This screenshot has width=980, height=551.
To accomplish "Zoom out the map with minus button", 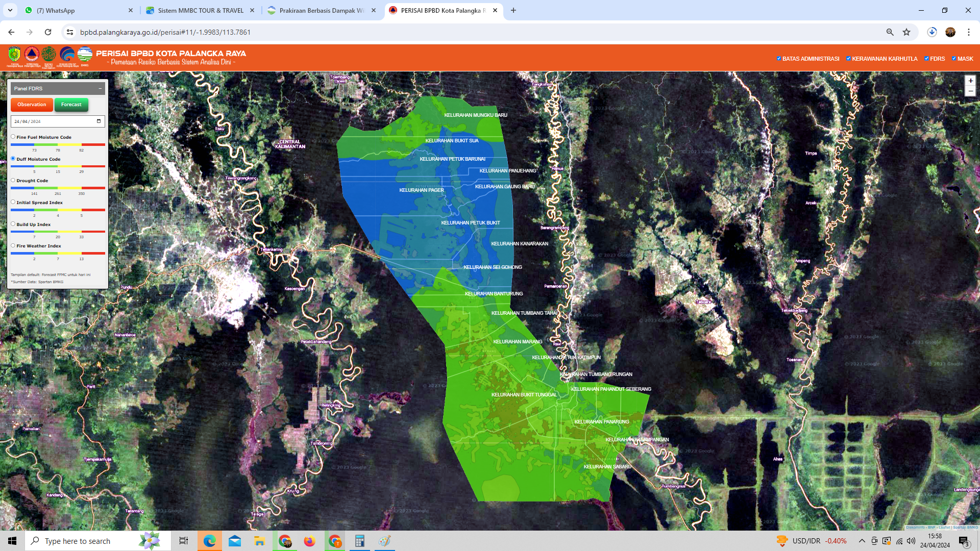I will pos(970,91).
